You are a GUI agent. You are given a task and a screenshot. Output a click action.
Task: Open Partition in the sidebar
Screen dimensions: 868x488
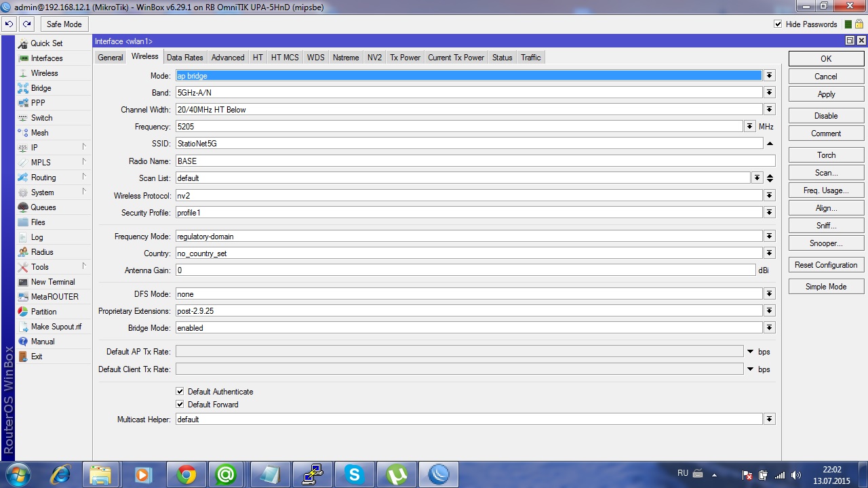(43, 312)
